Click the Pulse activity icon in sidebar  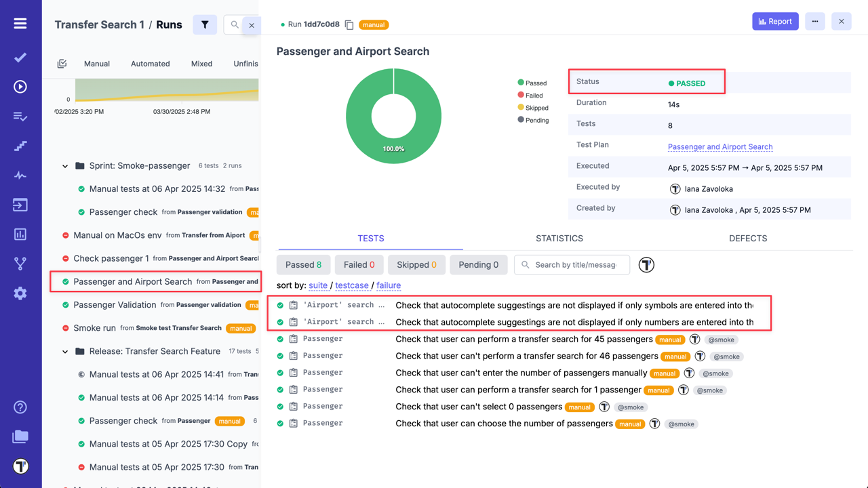[20, 176]
